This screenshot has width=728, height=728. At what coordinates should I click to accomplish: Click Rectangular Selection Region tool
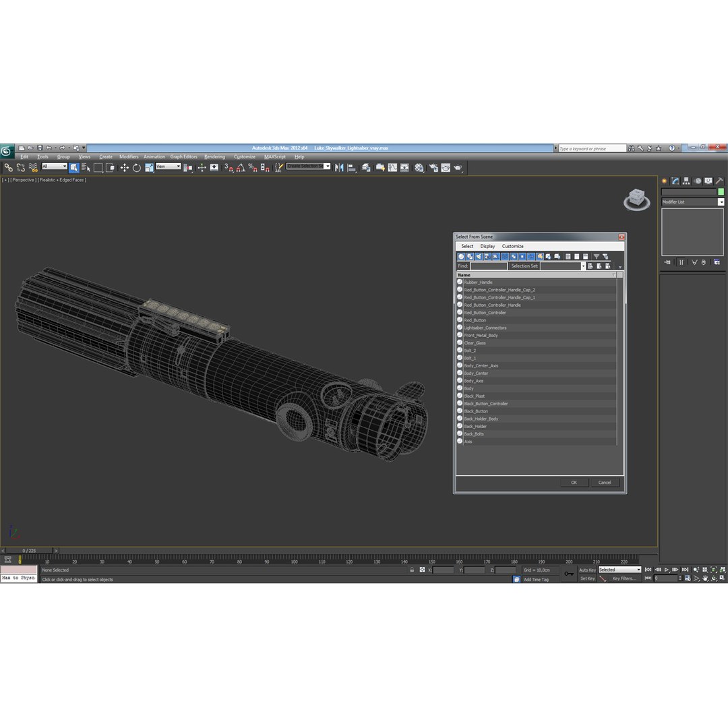click(98, 168)
